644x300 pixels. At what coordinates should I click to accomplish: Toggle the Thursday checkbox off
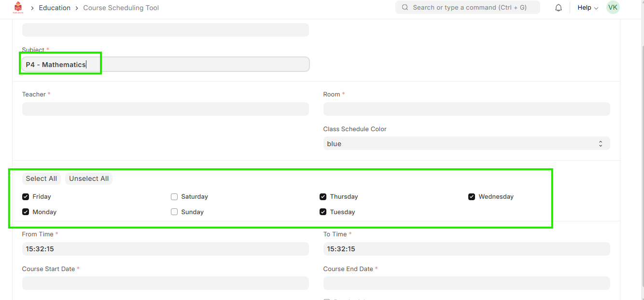point(323,197)
